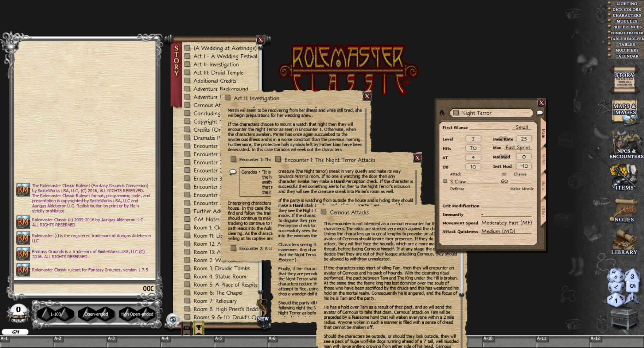Viewport: 644px width, 348px height.
Task: Toggle the S Claw attack checkbox
Action: coord(445,180)
